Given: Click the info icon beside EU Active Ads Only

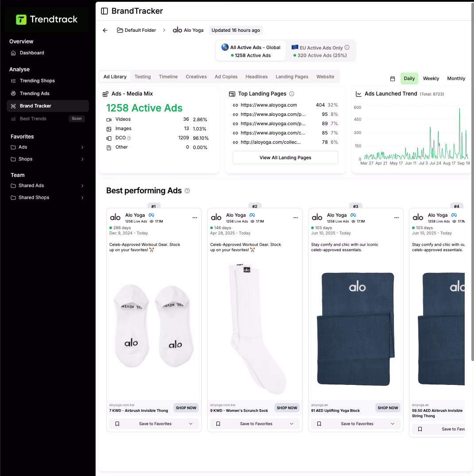Looking at the screenshot, I should 347,47.
